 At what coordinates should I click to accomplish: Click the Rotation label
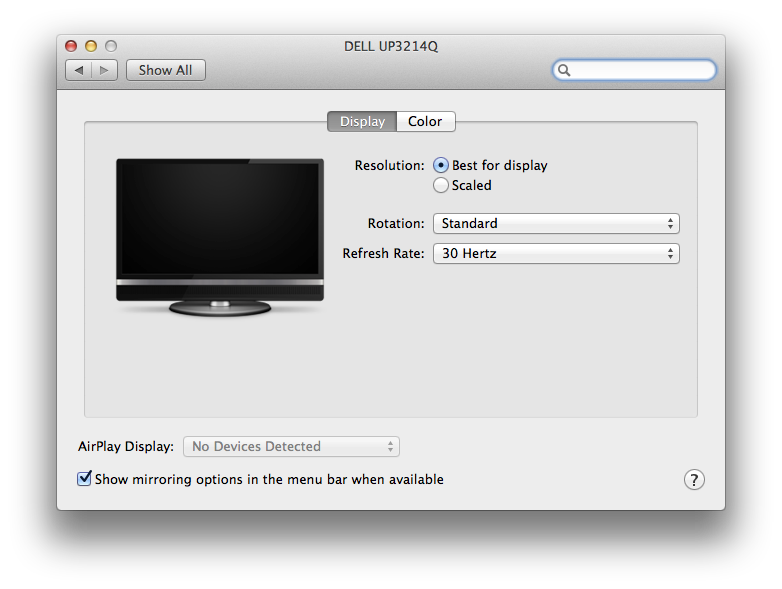[x=396, y=223]
